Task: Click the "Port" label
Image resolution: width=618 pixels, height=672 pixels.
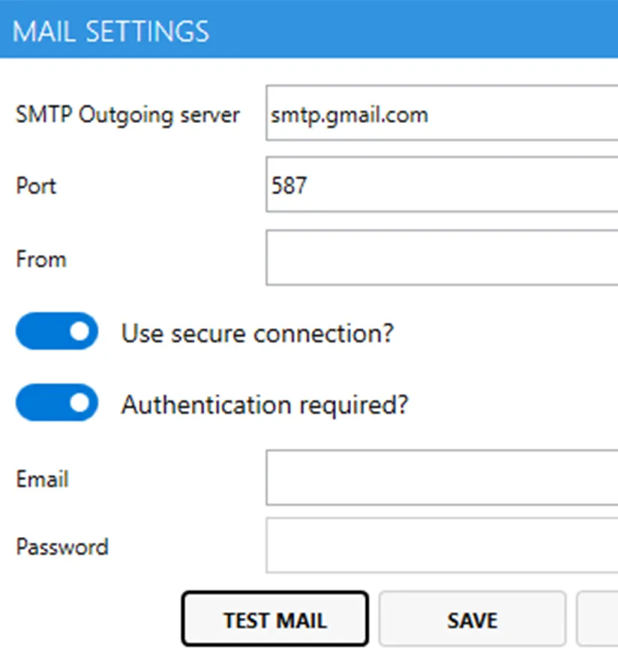Action: pos(36,185)
